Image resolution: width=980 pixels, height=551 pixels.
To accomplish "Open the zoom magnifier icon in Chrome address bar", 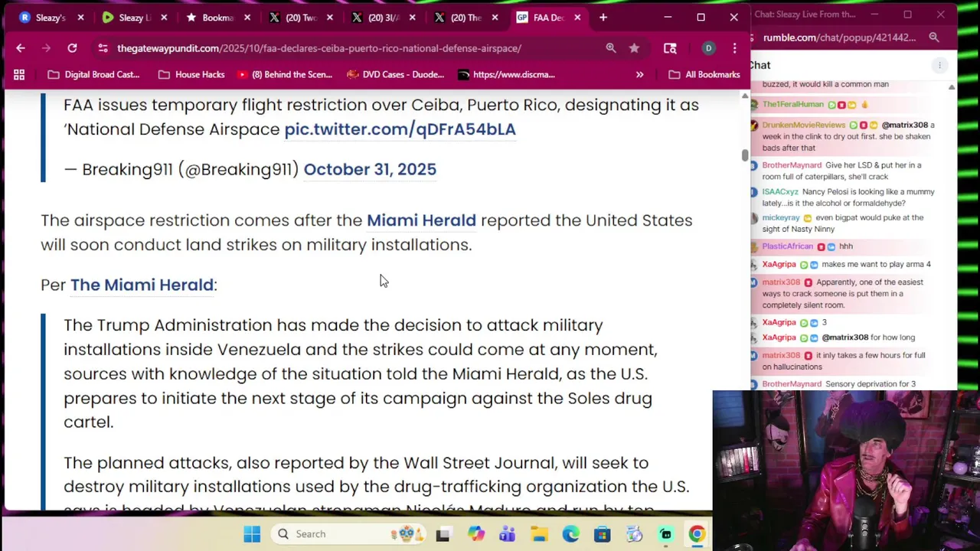I will [611, 48].
